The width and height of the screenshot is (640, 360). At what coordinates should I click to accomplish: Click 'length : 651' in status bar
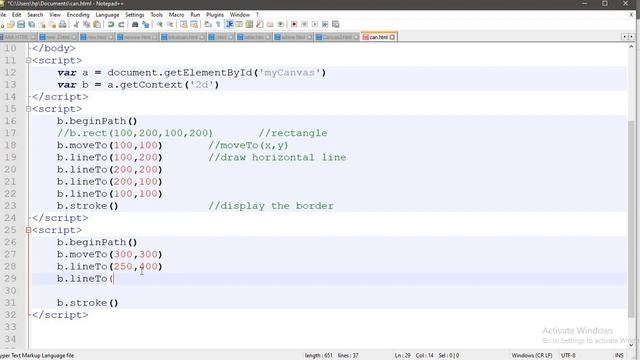(318, 355)
